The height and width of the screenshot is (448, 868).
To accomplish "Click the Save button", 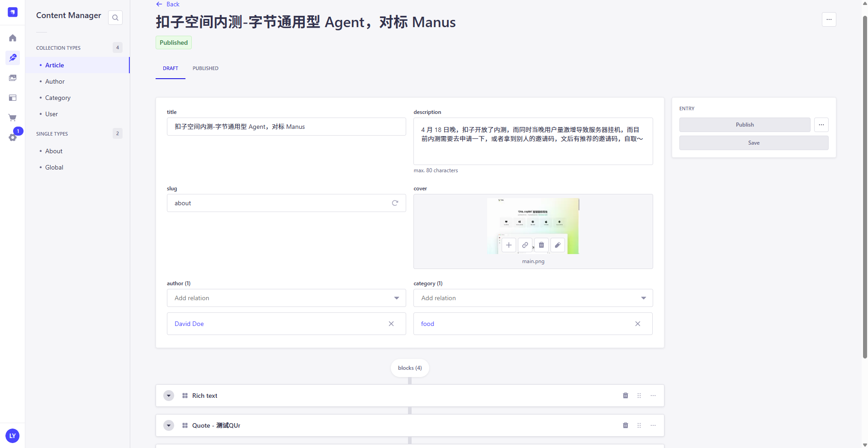I will 754,143.
